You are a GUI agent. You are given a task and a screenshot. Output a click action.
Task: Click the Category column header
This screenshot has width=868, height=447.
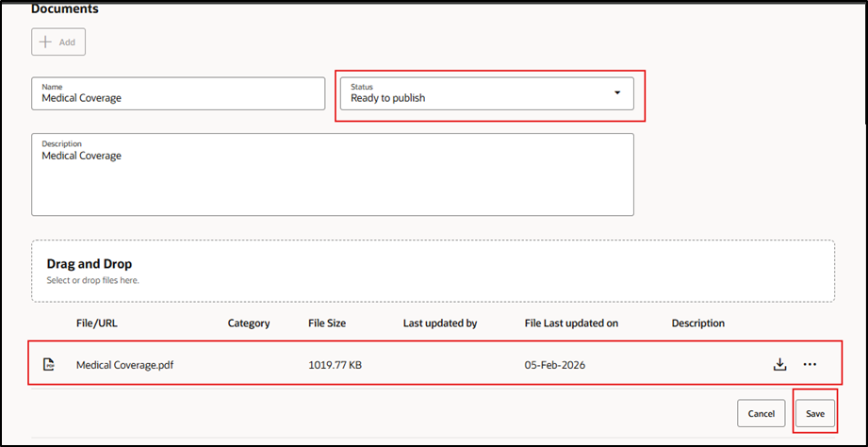[249, 323]
